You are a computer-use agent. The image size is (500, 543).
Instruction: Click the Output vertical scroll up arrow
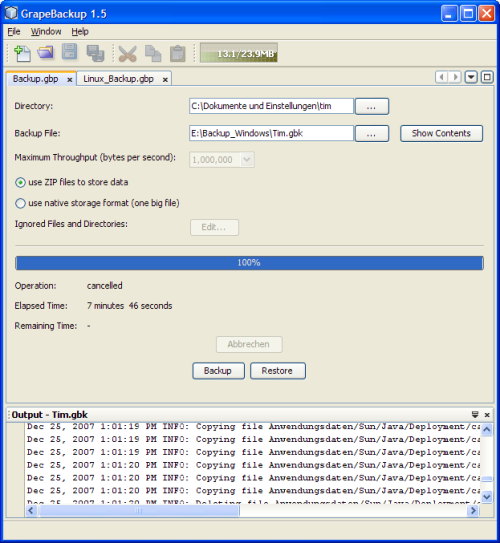click(x=486, y=429)
